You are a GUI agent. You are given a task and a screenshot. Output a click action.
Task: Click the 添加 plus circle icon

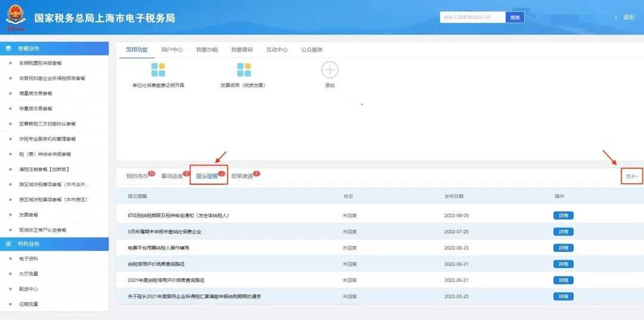click(330, 70)
